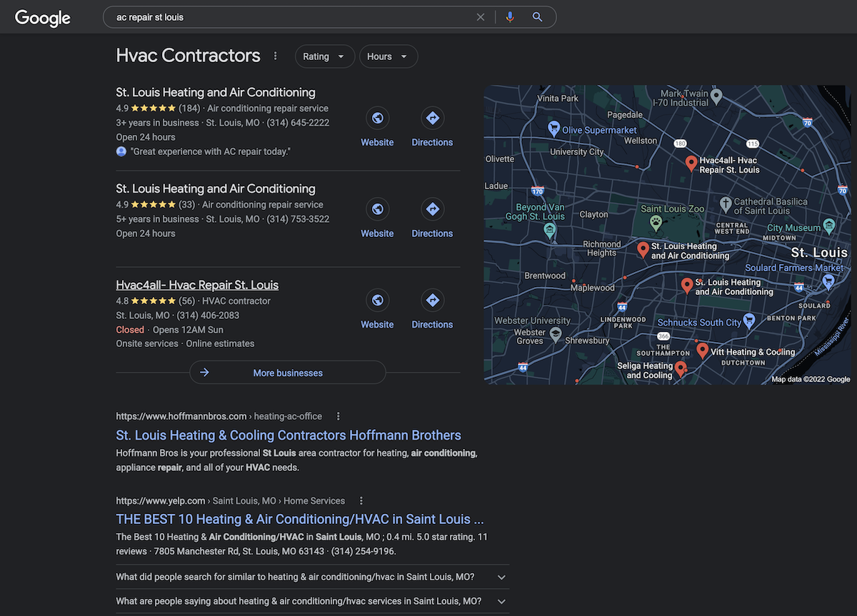Click Vitt Heating & Cooling map pin
This screenshot has height=616, width=857.
pos(702,350)
